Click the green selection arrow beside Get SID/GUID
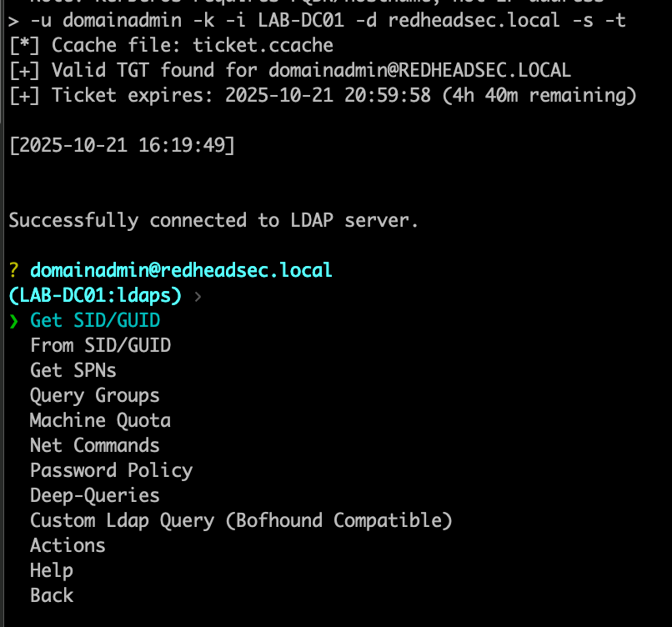672x627 pixels. point(13,320)
